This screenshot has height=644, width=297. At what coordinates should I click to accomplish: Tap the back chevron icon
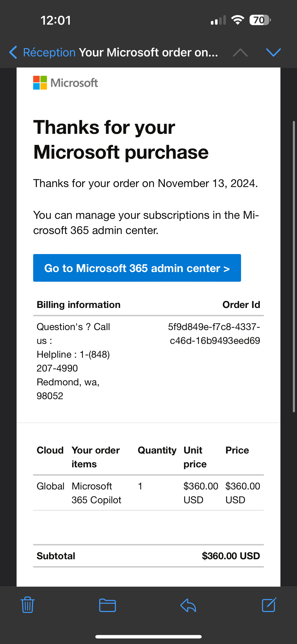[x=13, y=52]
